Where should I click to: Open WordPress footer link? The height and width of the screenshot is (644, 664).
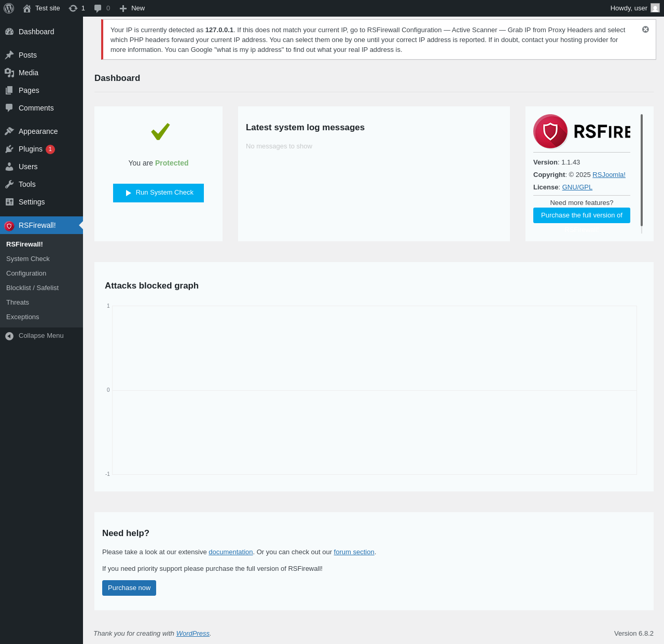[x=193, y=634]
